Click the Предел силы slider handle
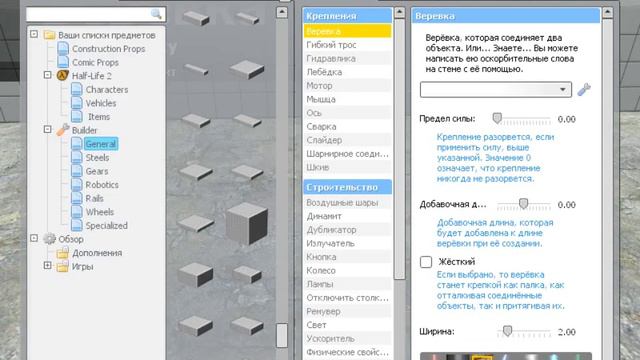This screenshot has width=640, height=360. click(x=497, y=118)
